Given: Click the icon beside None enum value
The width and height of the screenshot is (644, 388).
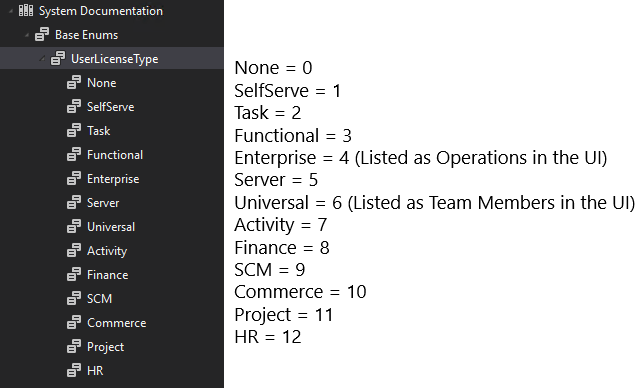Looking at the screenshot, I should click(x=74, y=83).
